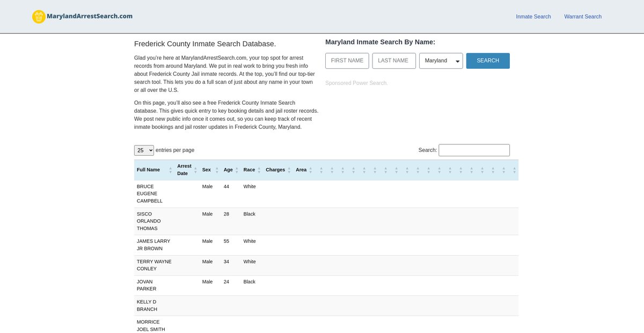Image resolution: width=644 pixels, height=333 pixels.
Task: Click the MarylandArrestSearch.com logo icon
Action: (39, 17)
